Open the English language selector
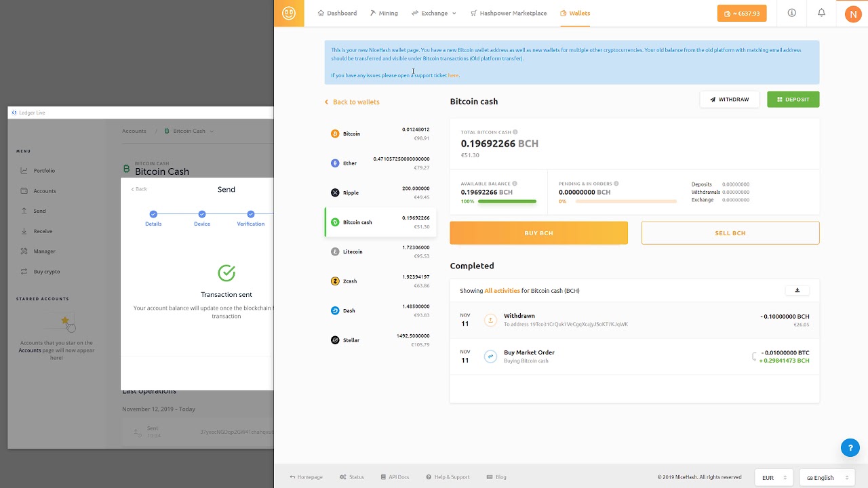Screen dimensions: 868x488 827,477
